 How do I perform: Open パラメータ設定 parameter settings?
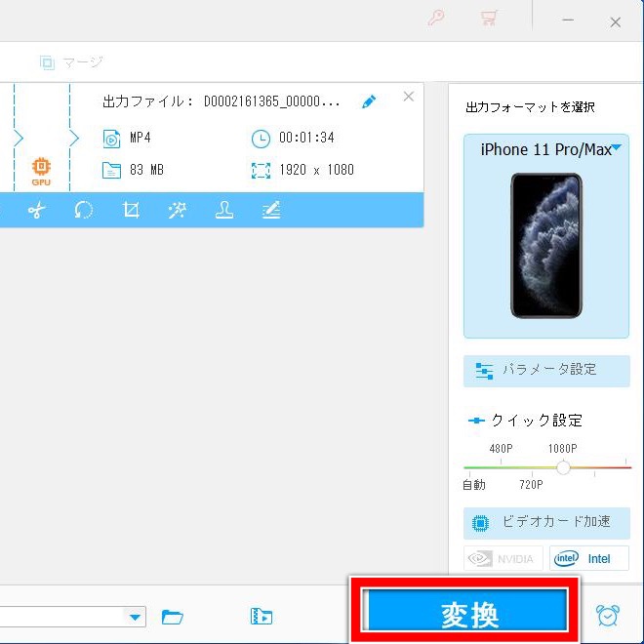(546, 371)
